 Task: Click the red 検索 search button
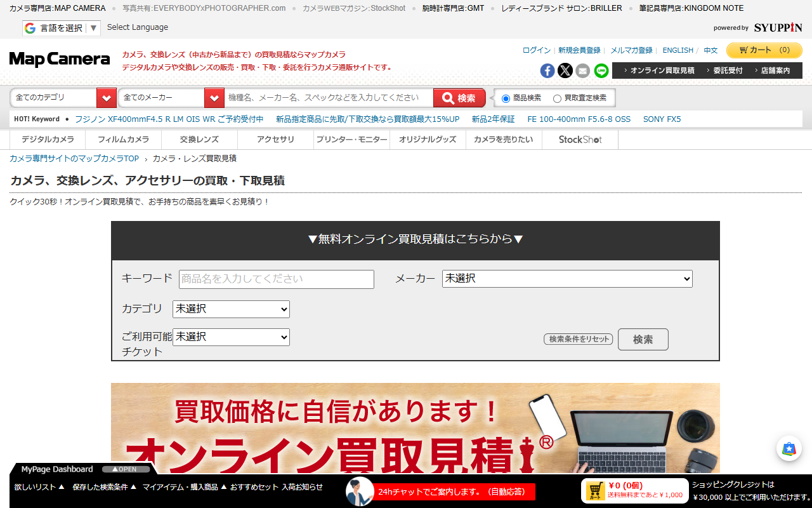click(x=459, y=98)
